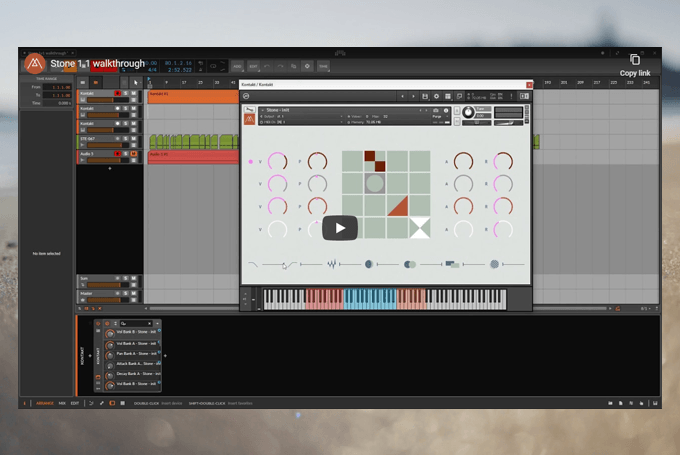This screenshot has width=680, height=455.
Task: Click the snapshot camera icon in instrument header
Action: 436,110
